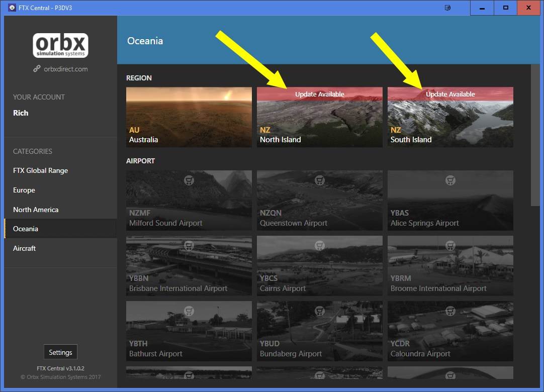This screenshot has width=544, height=392.
Task: Select the Oceania category in sidebar
Action: [60, 229]
